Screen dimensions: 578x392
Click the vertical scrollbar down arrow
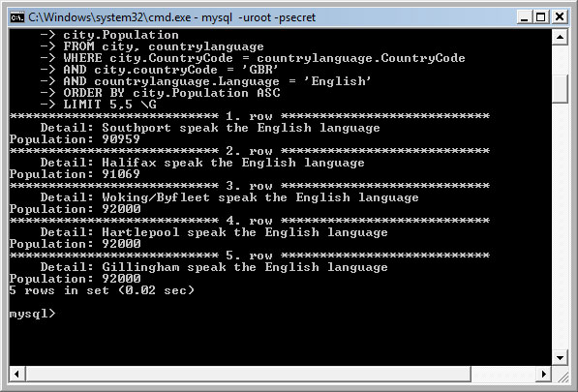560,358
